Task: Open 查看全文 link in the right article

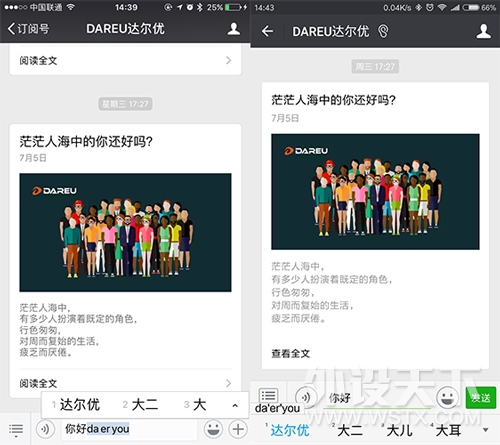Action: tap(291, 353)
